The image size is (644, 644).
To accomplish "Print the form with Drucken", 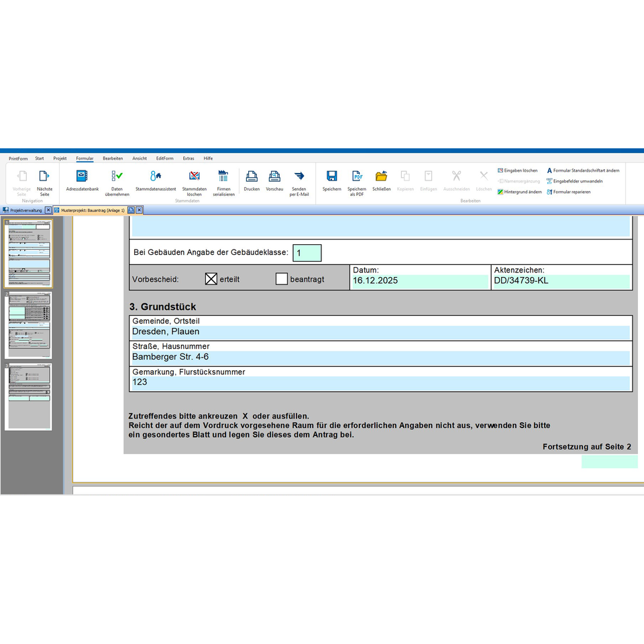I will 252,180.
